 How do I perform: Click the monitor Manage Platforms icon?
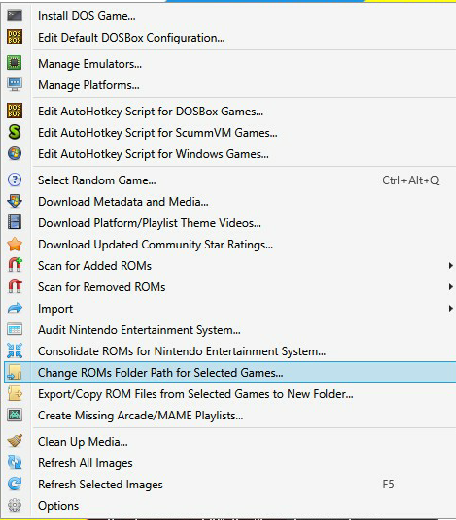14,85
